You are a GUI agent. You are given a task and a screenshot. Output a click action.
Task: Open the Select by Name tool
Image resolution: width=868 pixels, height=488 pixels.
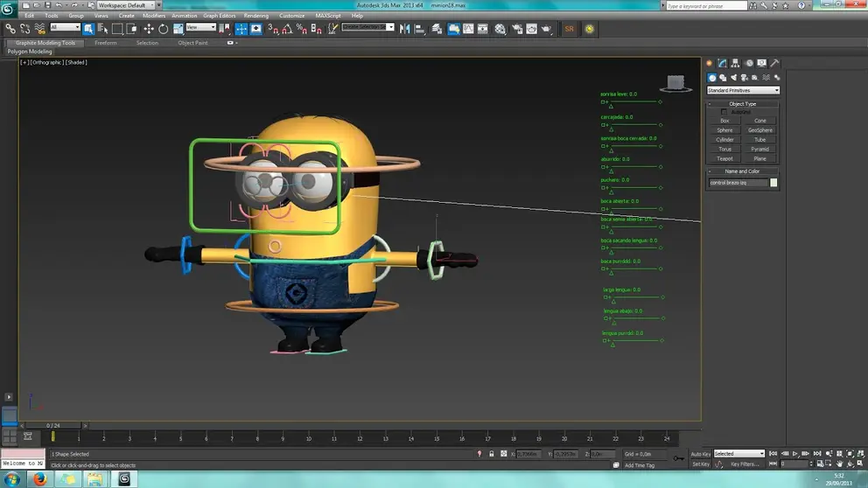pyautogui.click(x=103, y=28)
